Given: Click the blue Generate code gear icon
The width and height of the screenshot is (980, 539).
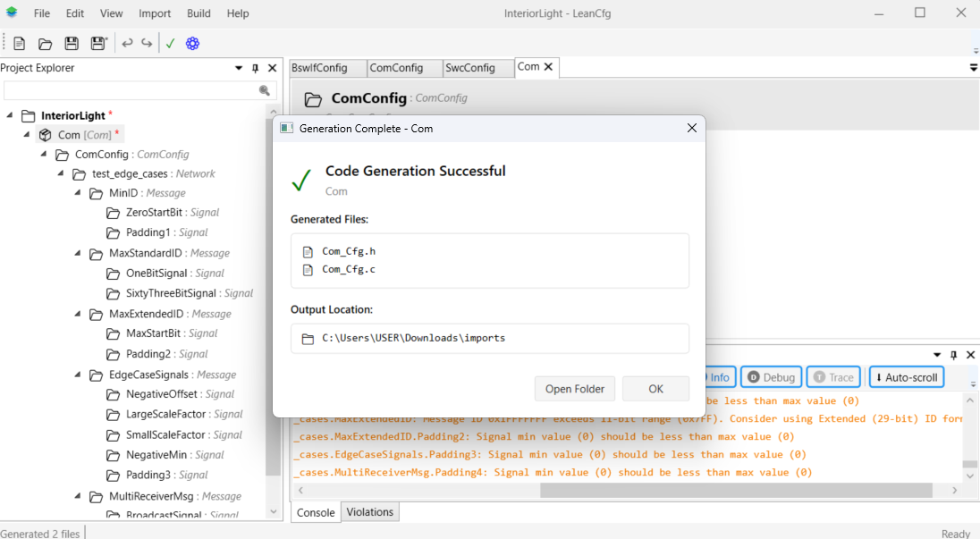Looking at the screenshot, I should 192,43.
